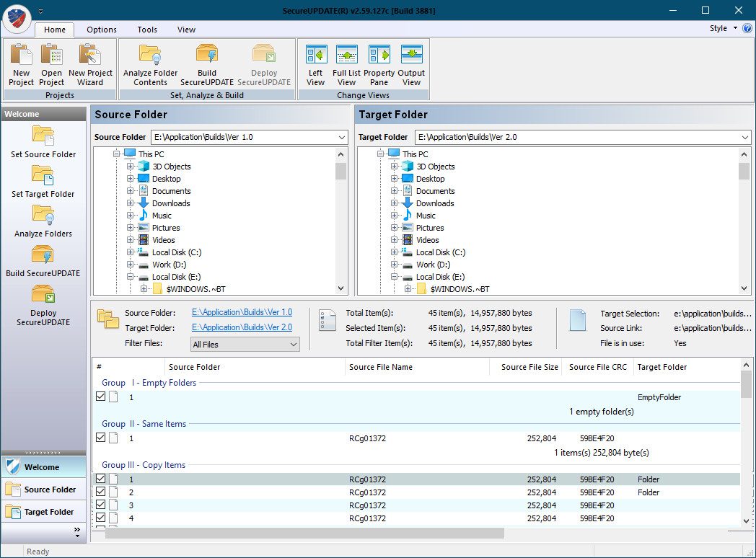Sort by Source File CRC column header
Screen dimensions: 756x558
[x=598, y=367]
